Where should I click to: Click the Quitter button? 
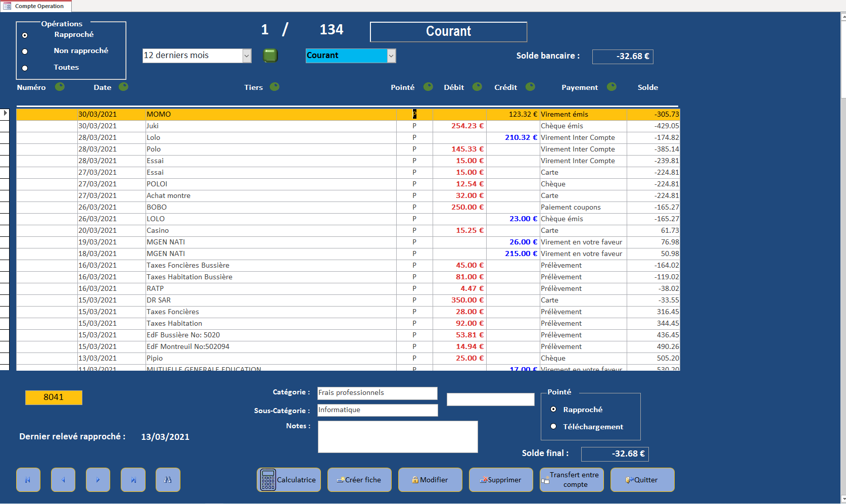click(642, 480)
